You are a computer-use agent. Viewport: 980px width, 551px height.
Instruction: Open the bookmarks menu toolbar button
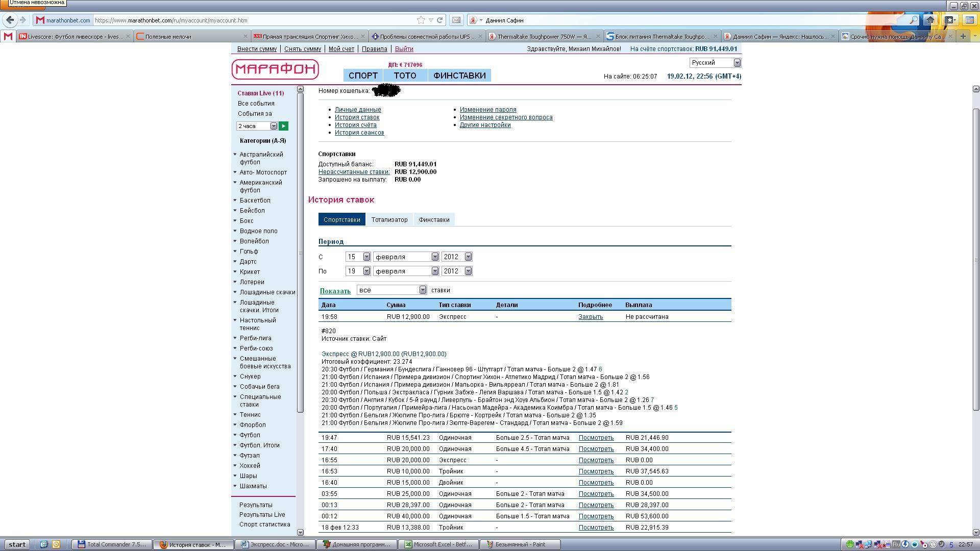pos(950,20)
